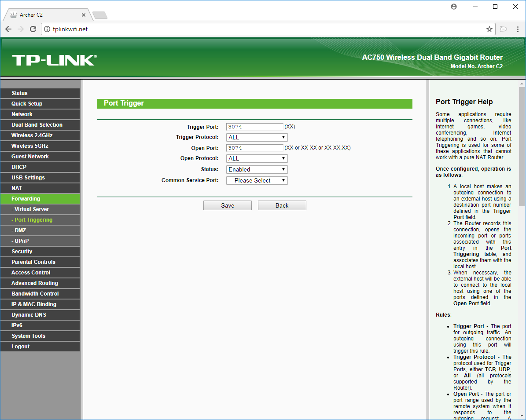Click the site information icon in address bar
Screen dimensions: 526x420
pos(47,29)
